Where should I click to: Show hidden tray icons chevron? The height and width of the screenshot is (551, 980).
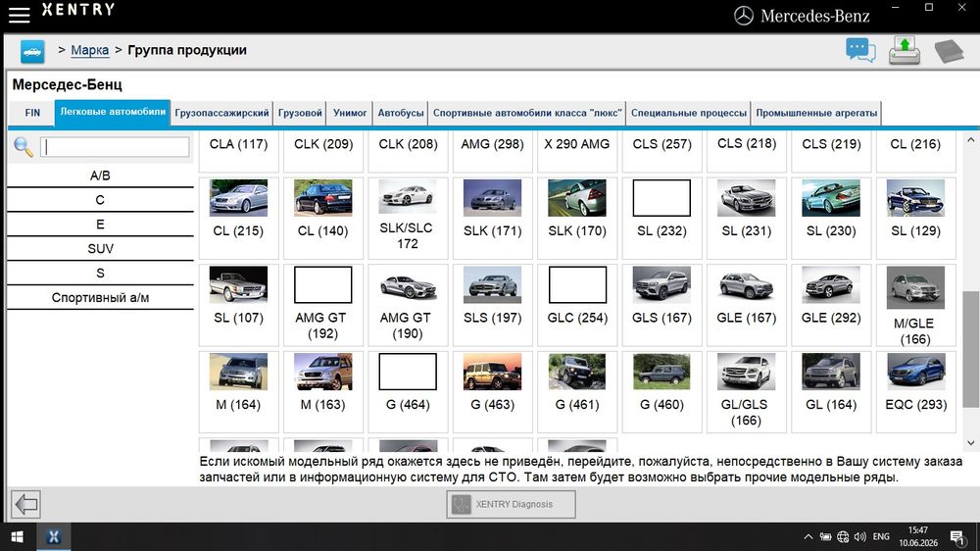click(808, 536)
